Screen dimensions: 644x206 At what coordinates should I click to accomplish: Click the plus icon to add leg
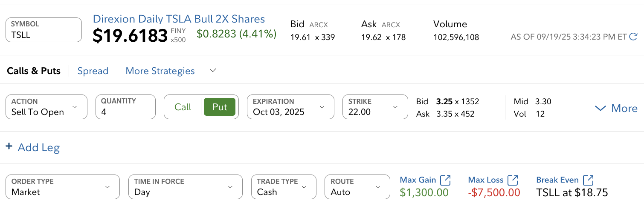(9, 147)
